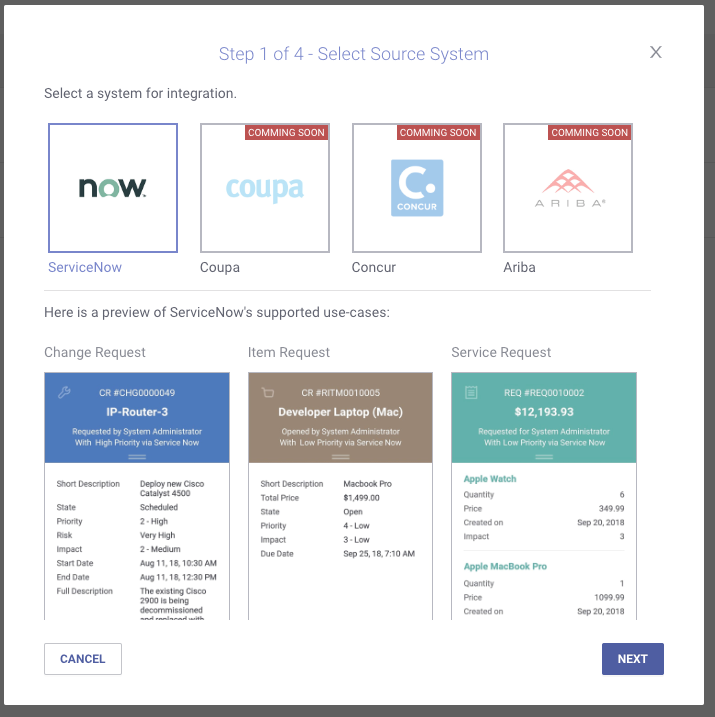Click the 'Scheduled' state value
This screenshot has height=717, width=715.
[159, 507]
